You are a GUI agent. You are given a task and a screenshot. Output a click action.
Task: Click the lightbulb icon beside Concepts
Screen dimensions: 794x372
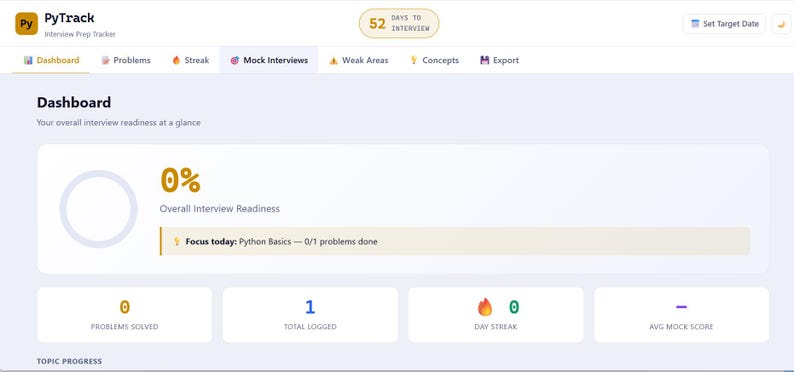(413, 60)
